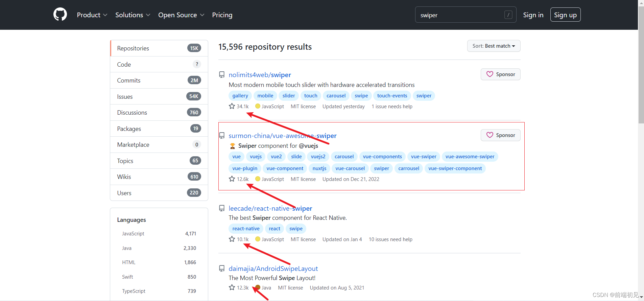
Task: Click the vue-carousel topic tag
Action: (x=350, y=168)
